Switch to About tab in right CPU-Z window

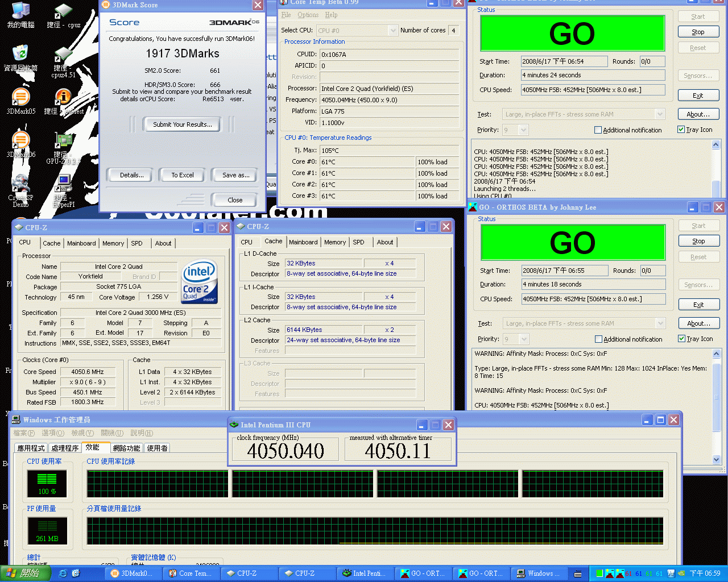pyautogui.click(x=385, y=242)
